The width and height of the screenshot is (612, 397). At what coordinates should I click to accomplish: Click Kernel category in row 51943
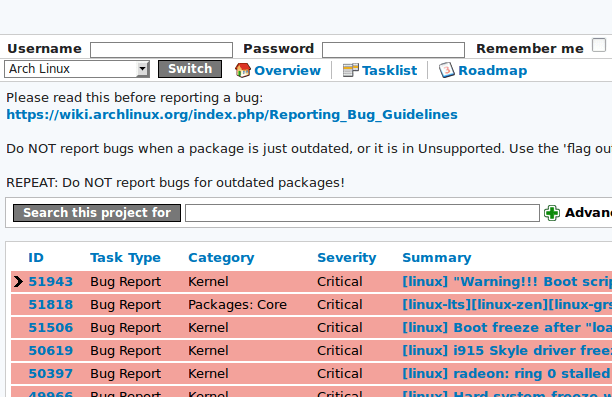click(208, 282)
